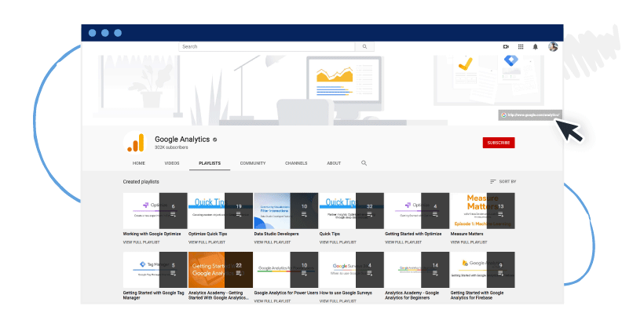View full playlist under Working with Google Optimize
Screen dimensions: 644x331
[x=141, y=242]
